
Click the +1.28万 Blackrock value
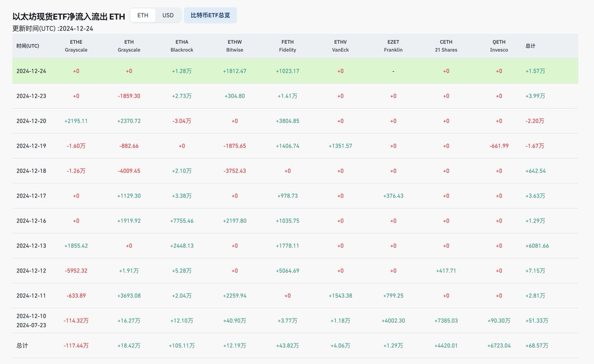[182, 71]
